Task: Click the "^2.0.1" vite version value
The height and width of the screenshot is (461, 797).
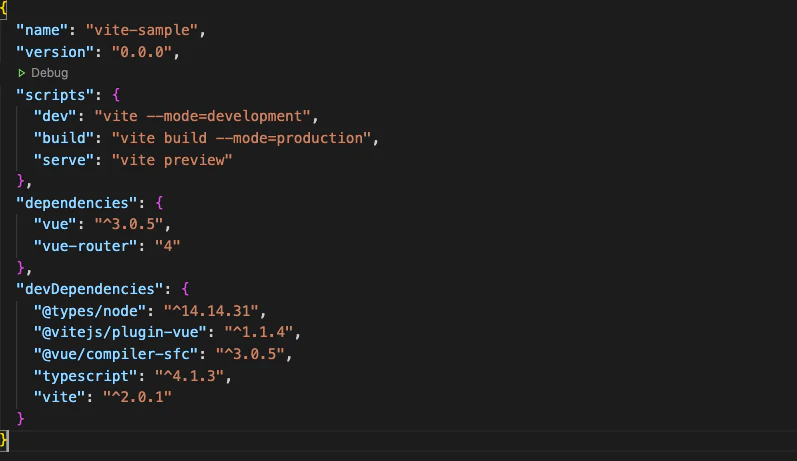Action: pos(137,396)
